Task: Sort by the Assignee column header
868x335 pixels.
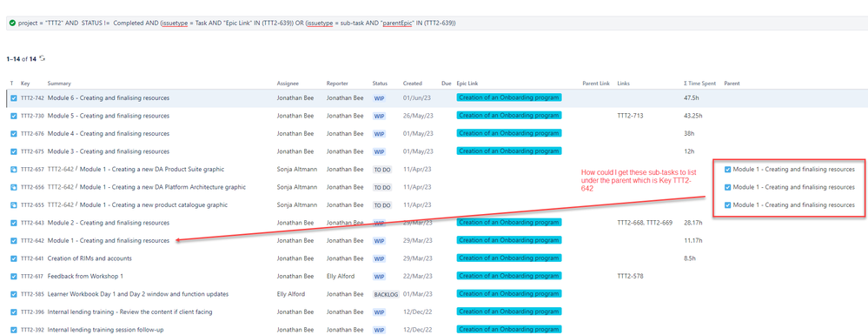Action: click(x=288, y=84)
